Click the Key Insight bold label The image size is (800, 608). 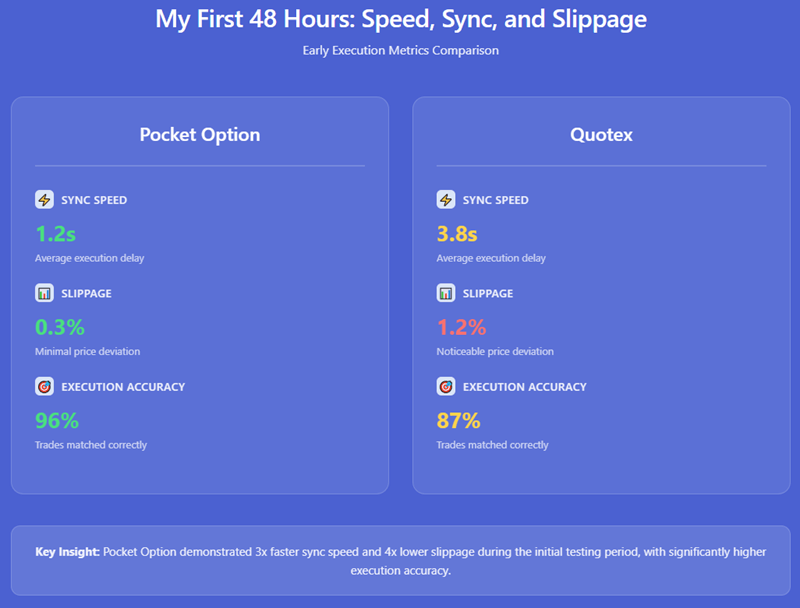(66, 552)
